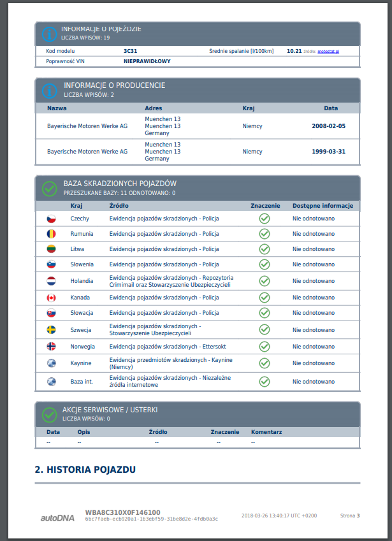Click the Rumunia flag icon
The image size is (392, 541).
click(x=52, y=234)
